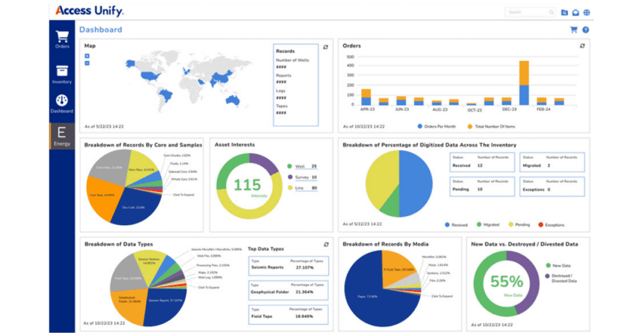Image resolution: width=644 pixels, height=336 pixels.
Task: Open the help question mark icon
Action: (586, 30)
